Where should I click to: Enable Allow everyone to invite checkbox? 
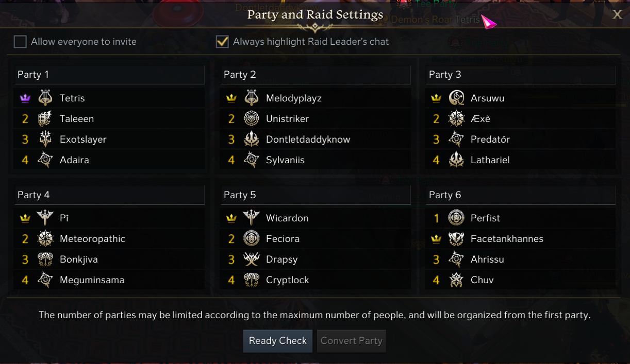point(20,42)
